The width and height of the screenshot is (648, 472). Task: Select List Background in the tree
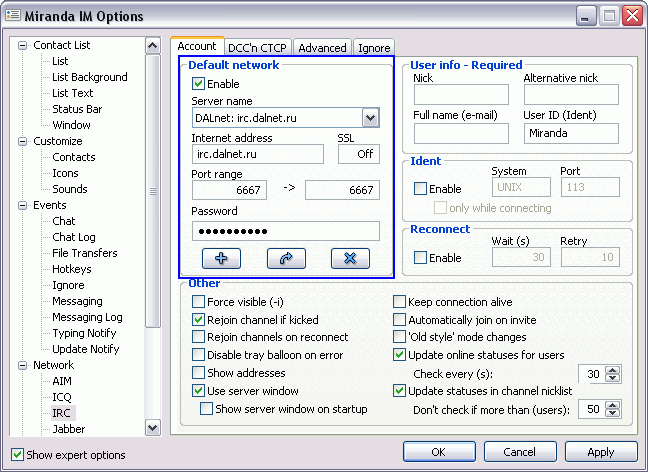90,77
